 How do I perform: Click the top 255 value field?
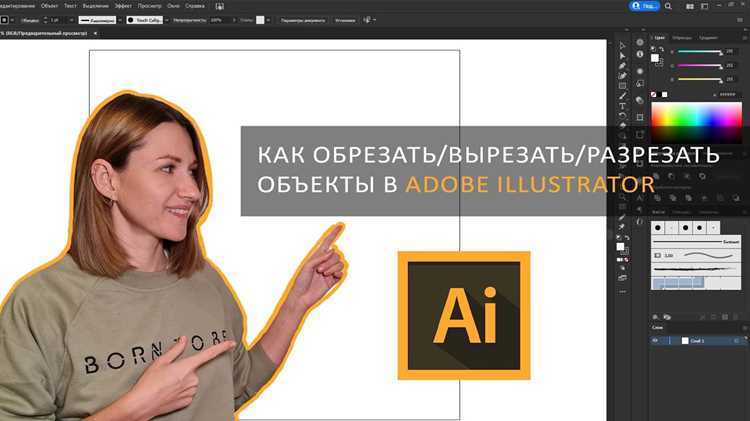[x=730, y=51]
